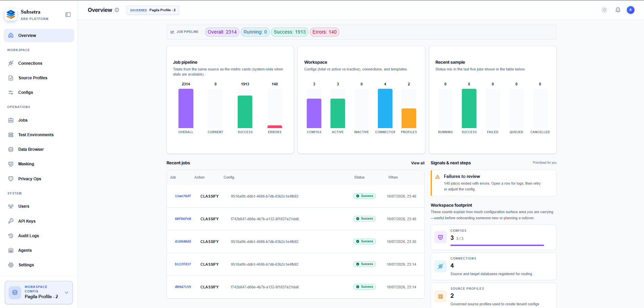
Task: Toggle the light/dark theme sun icon
Action: 604,10
